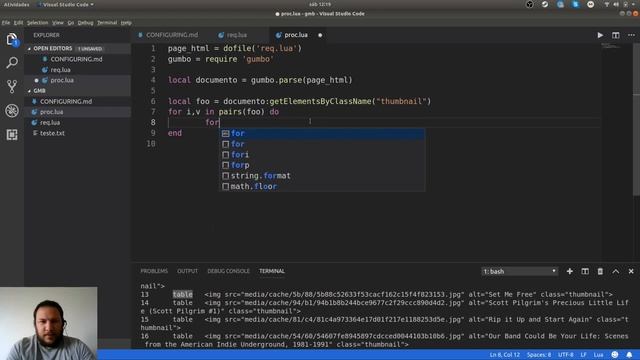640x360 pixels.
Task: Open the Terminal menu
Action: [107, 23]
